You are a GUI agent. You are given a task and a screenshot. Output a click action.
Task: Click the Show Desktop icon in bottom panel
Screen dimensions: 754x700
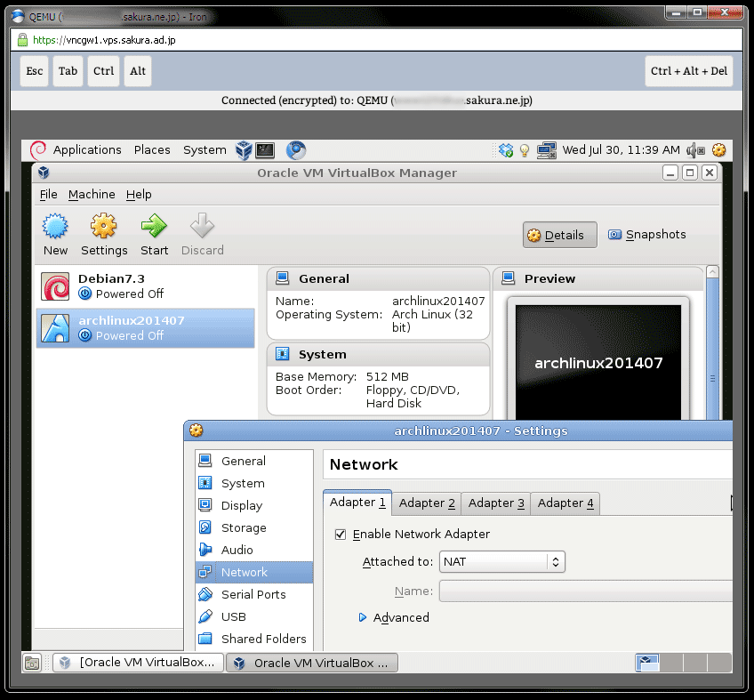click(x=32, y=663)
